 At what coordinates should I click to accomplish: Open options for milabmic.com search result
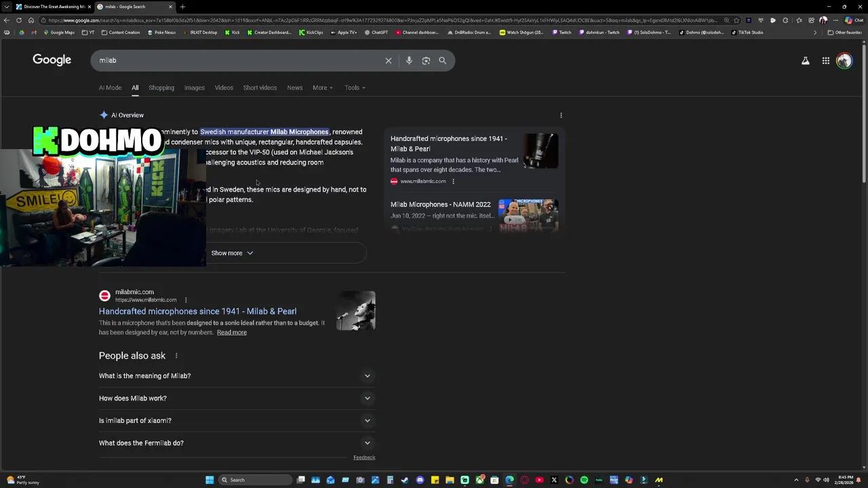point(186,300)
